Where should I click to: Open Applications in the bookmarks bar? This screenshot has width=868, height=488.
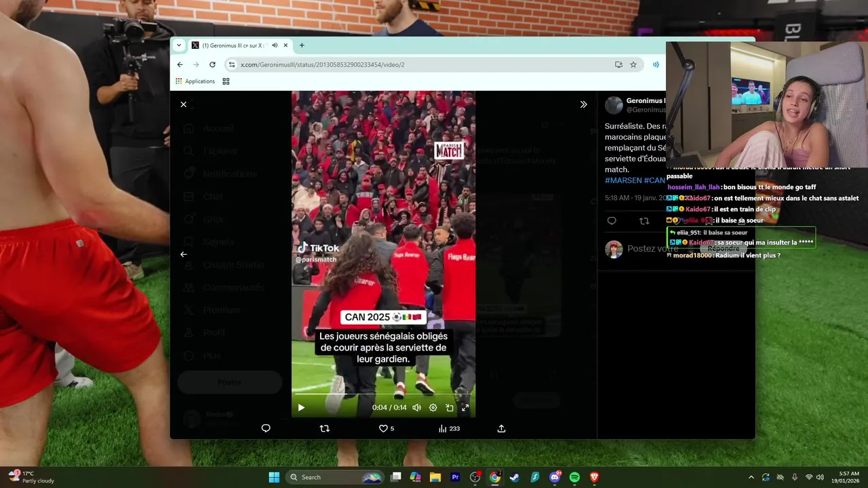195,81
